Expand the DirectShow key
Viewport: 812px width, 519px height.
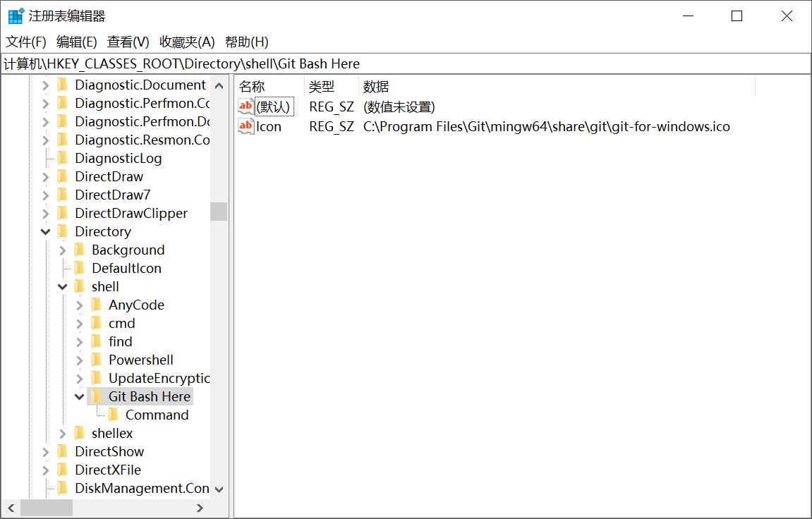[x=46, y=452]
